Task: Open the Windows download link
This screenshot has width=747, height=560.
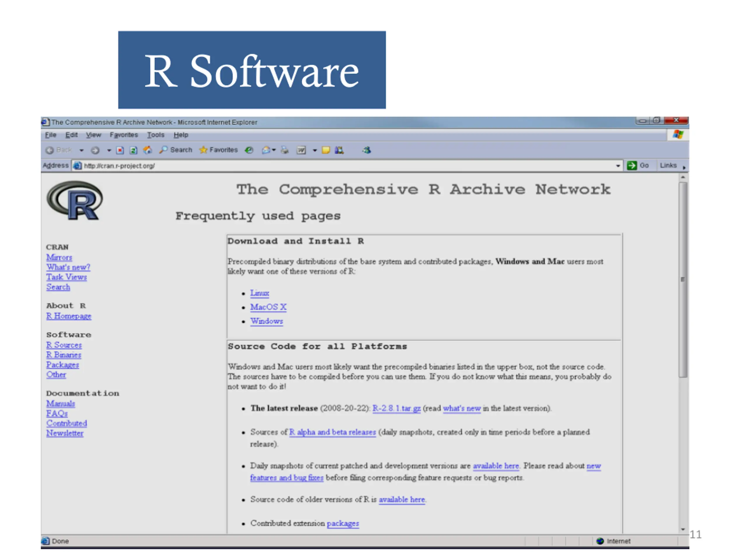Action: click(266, 321)
